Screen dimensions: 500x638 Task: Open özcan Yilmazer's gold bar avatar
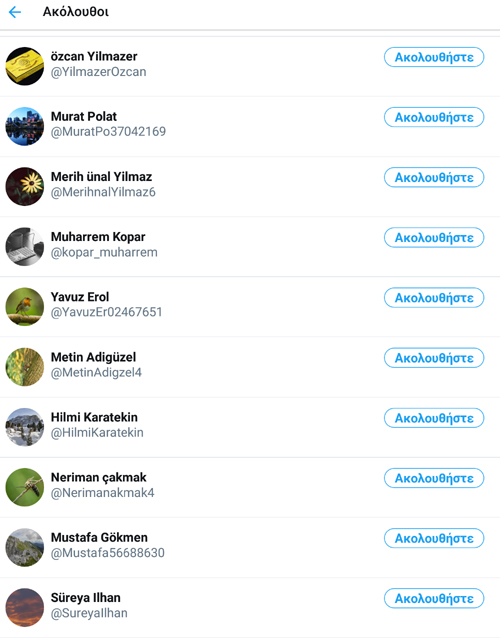pos(25,66)
